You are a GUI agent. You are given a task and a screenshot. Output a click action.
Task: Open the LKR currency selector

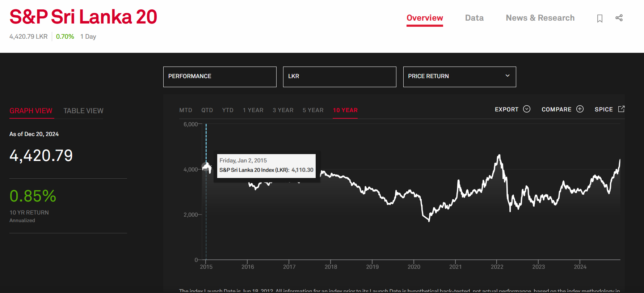tap(340, 77)
